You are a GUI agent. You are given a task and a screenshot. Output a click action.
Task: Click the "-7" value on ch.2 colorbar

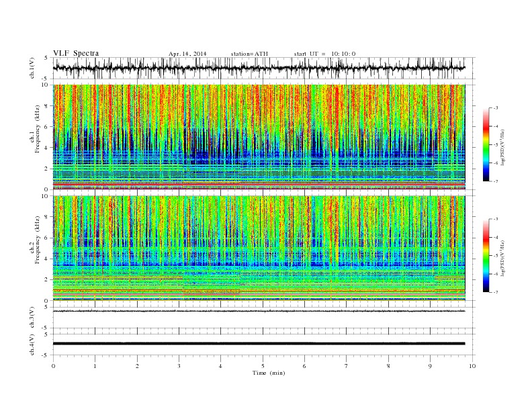[495, 292]
